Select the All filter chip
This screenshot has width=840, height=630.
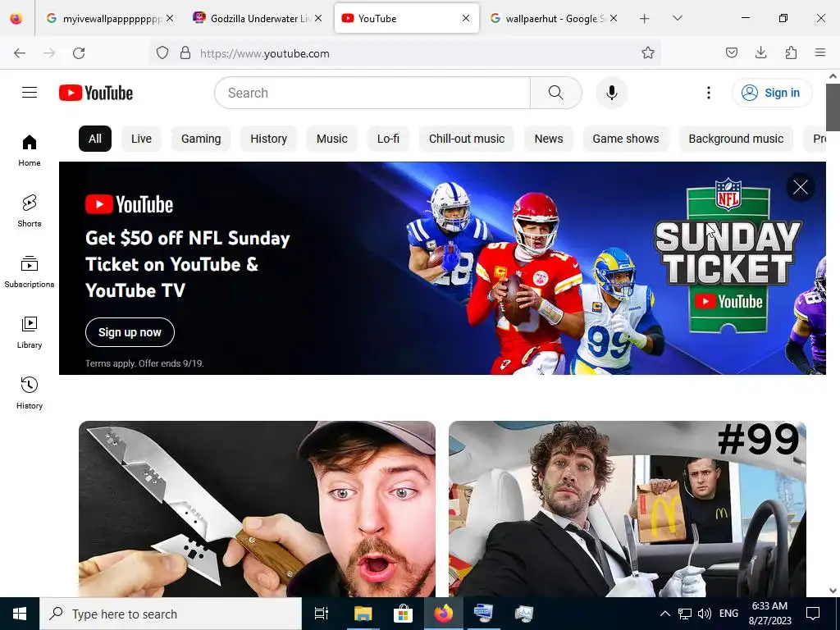click(x=95, y=139)
